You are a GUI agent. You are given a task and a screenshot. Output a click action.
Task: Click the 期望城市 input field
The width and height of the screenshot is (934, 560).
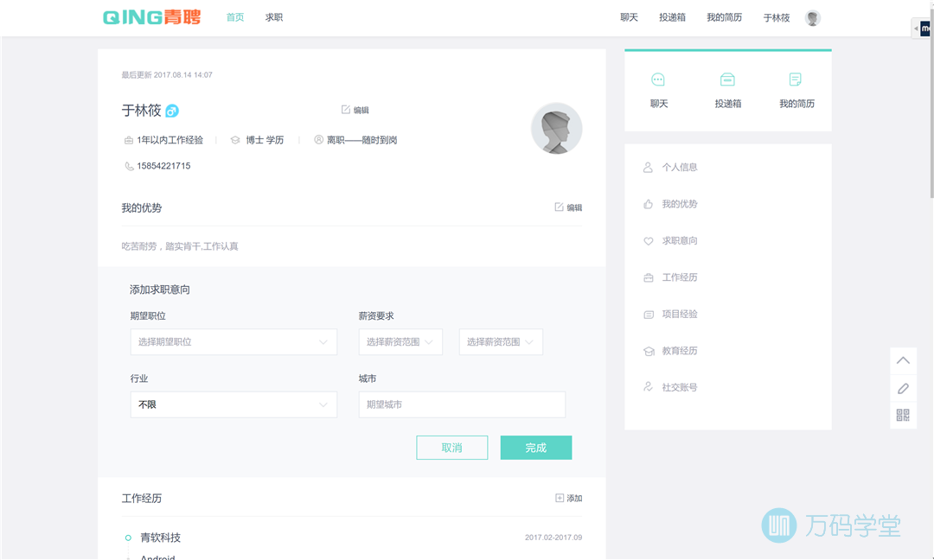coord(462,404)
